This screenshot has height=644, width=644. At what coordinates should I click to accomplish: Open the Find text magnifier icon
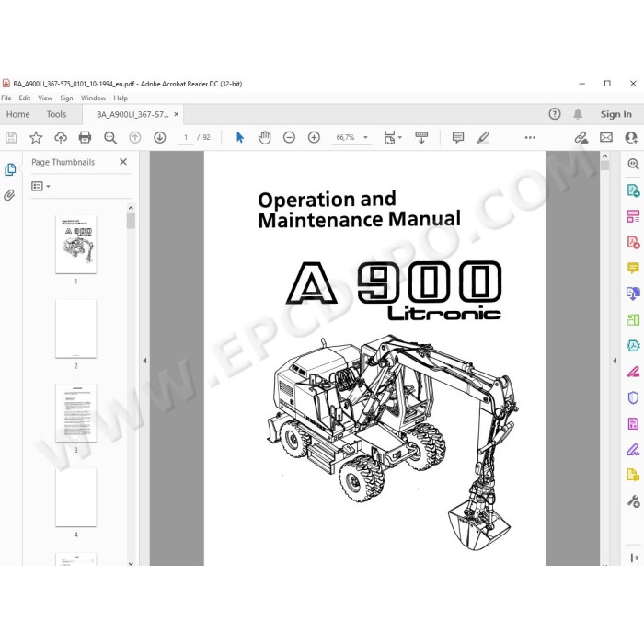[x=110, y=138]
